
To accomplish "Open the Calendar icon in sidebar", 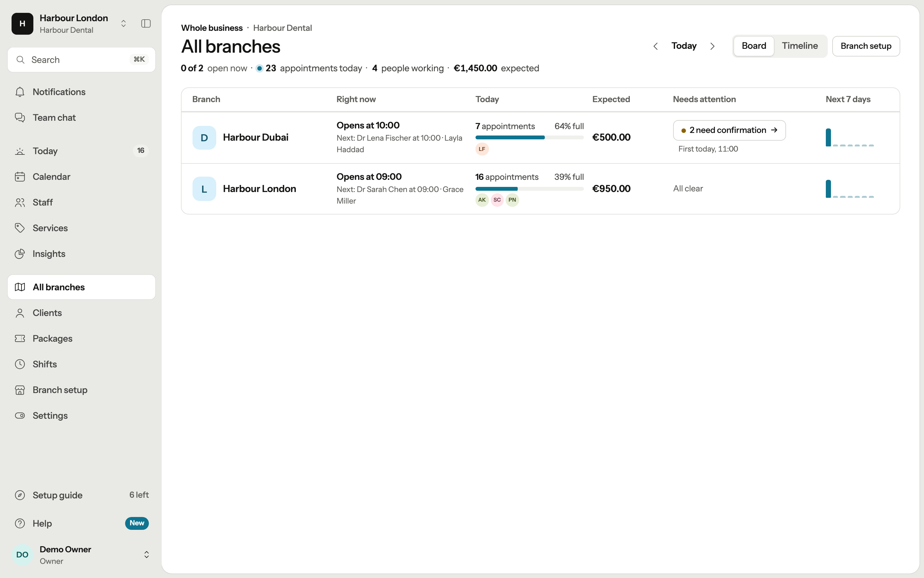I will click(20, 177).
